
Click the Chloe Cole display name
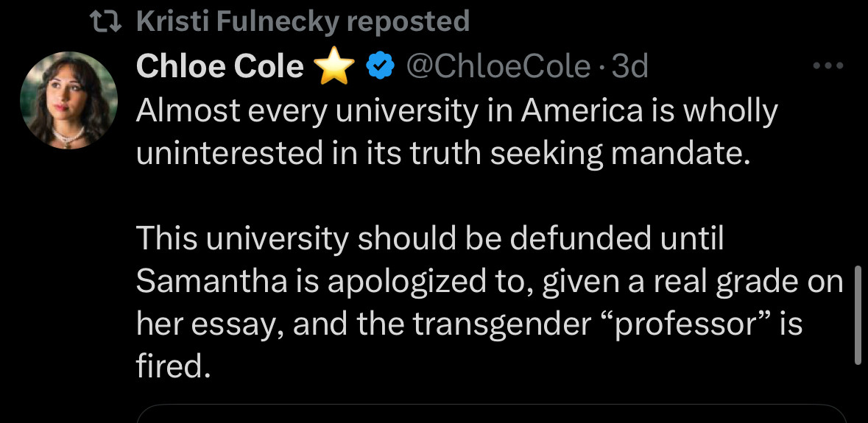coord(220,67)
